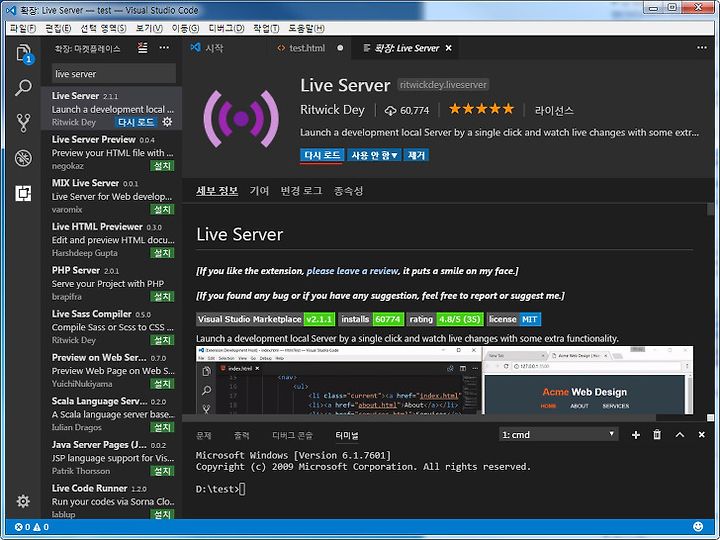Open the 디버그(D) menu
Image resolution: width=720 pixels, height=540 pixels.
[x=226, y=28]
